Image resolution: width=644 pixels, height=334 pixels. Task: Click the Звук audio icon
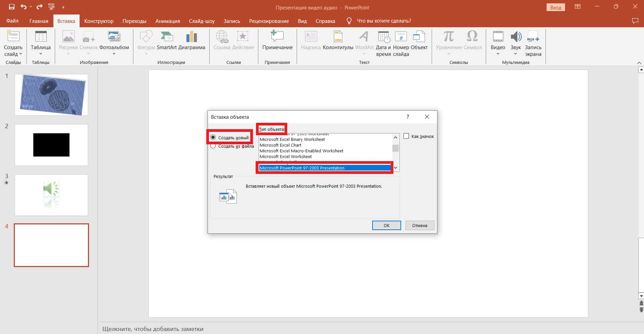coord(516,36)
